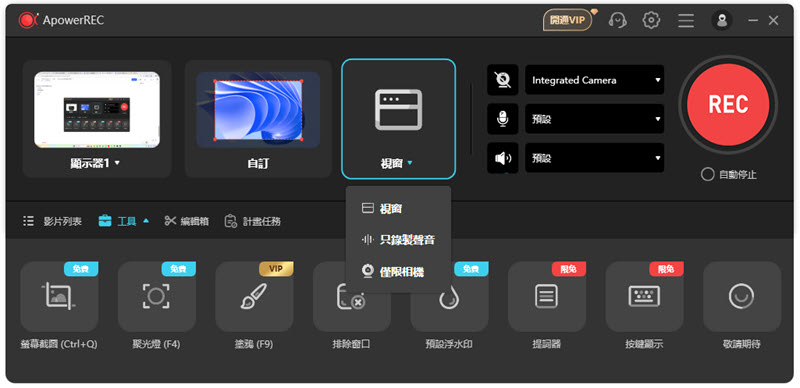Click the spotlight tool (F4) icon

(x=157, y=297)
